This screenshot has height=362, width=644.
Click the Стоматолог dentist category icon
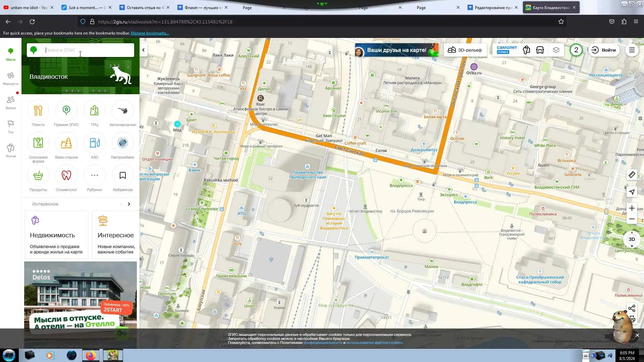(66, 176)
